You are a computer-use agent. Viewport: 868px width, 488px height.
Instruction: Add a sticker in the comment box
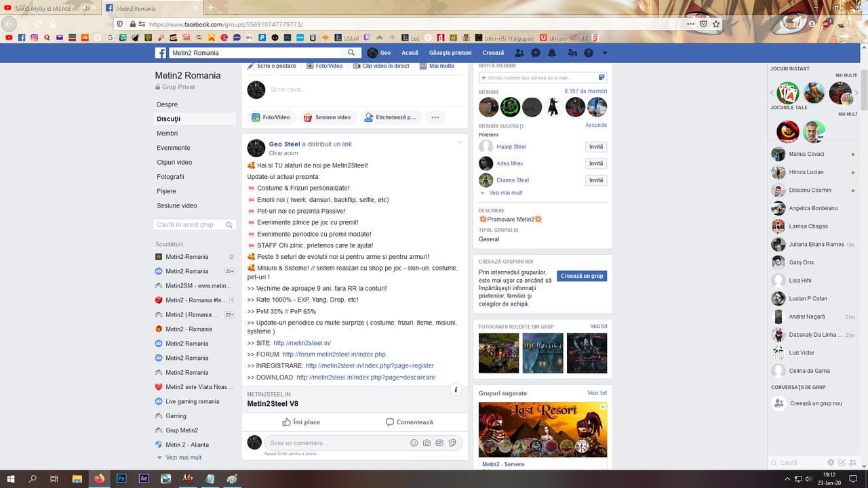pyautogui.click(x=452, y=443)
